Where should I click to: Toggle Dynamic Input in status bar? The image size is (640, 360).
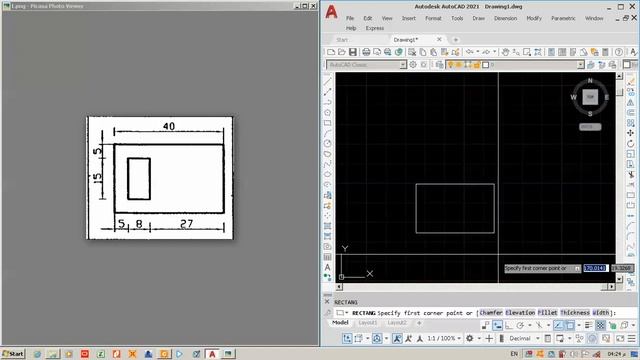497,325
